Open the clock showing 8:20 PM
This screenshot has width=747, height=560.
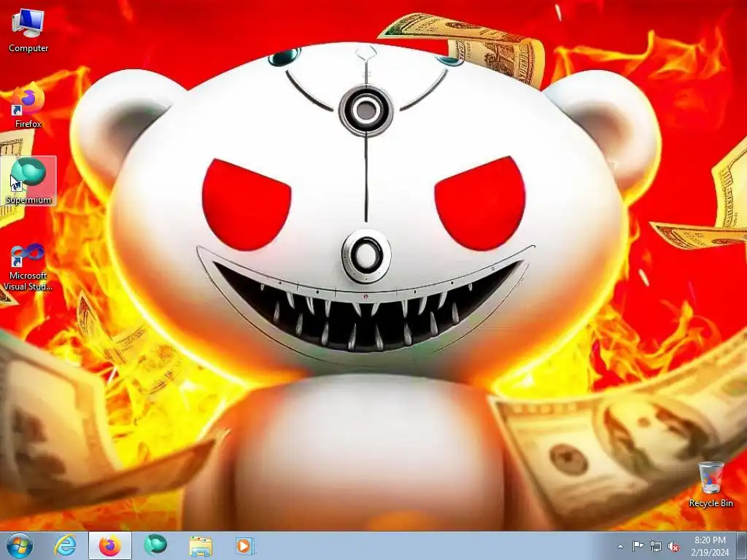pos(710,540)
